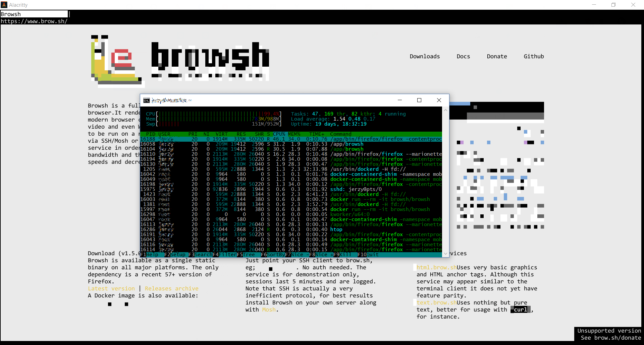
Task: Restore down the Alacritty window
Action: point(613,5)
